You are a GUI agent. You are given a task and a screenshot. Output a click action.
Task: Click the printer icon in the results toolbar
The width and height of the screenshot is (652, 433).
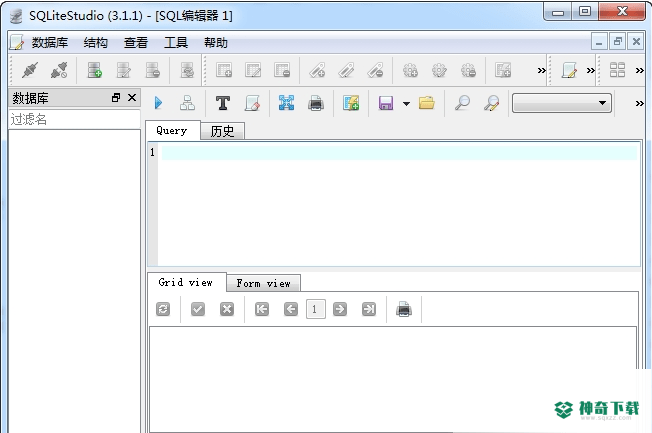click(404, 309)
